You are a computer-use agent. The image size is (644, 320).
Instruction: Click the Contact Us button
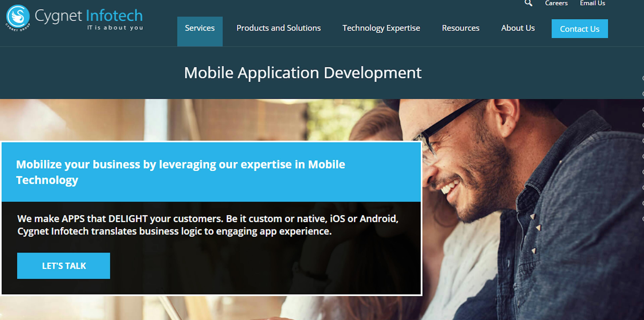[x=580, y=29]
